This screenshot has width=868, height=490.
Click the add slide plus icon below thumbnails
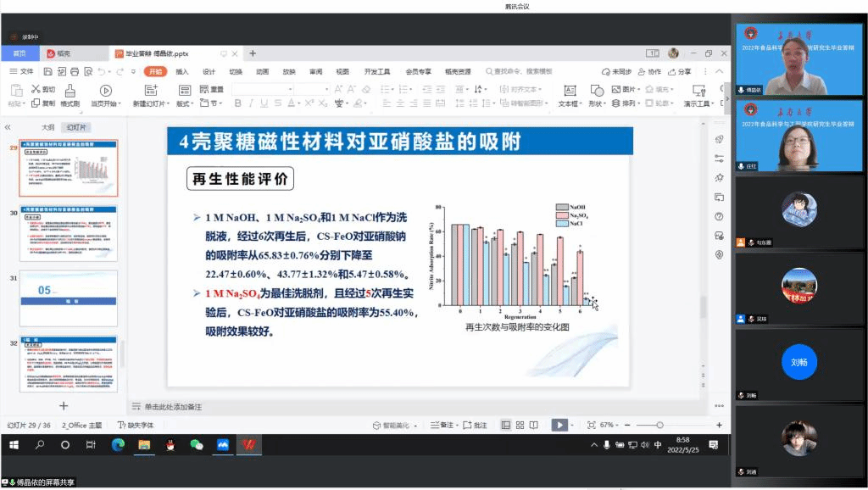64,406
